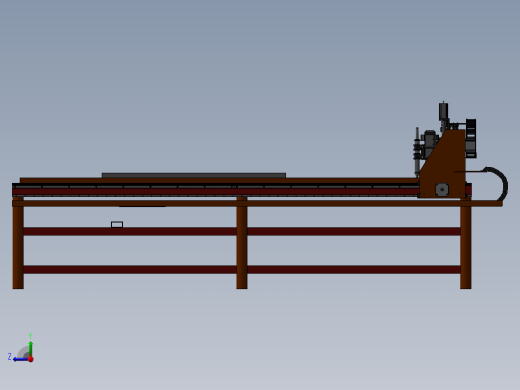Image resolution: width=520 pixels, height=390 pixels.
Task: Click the blue Z axis arrow of triad
Action: point(20,359)
